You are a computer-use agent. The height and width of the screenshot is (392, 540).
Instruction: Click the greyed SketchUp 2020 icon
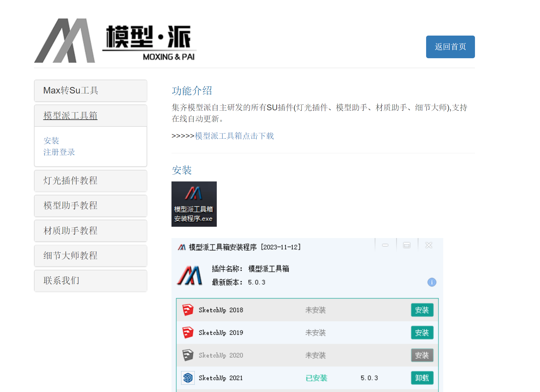coord(188,355)
